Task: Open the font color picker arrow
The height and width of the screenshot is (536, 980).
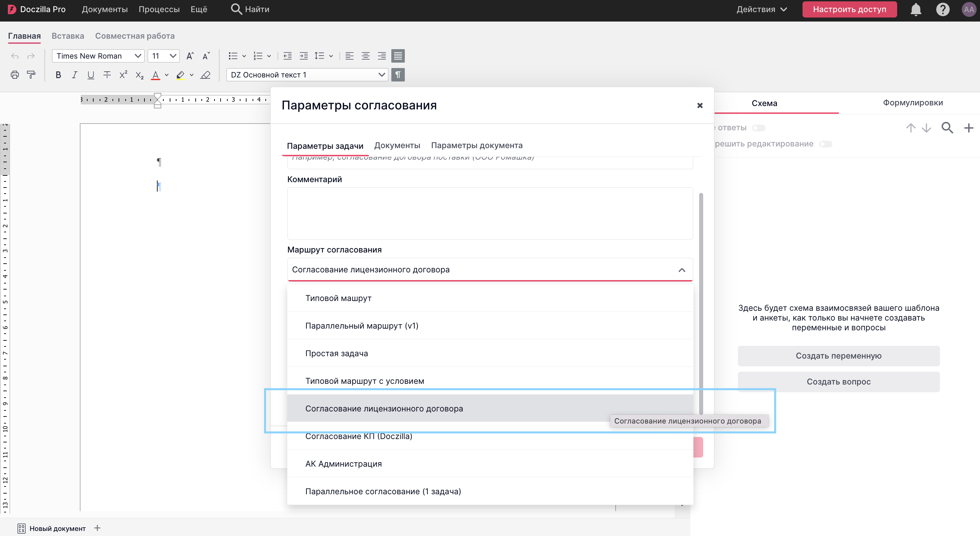Action: pos(167,75)
